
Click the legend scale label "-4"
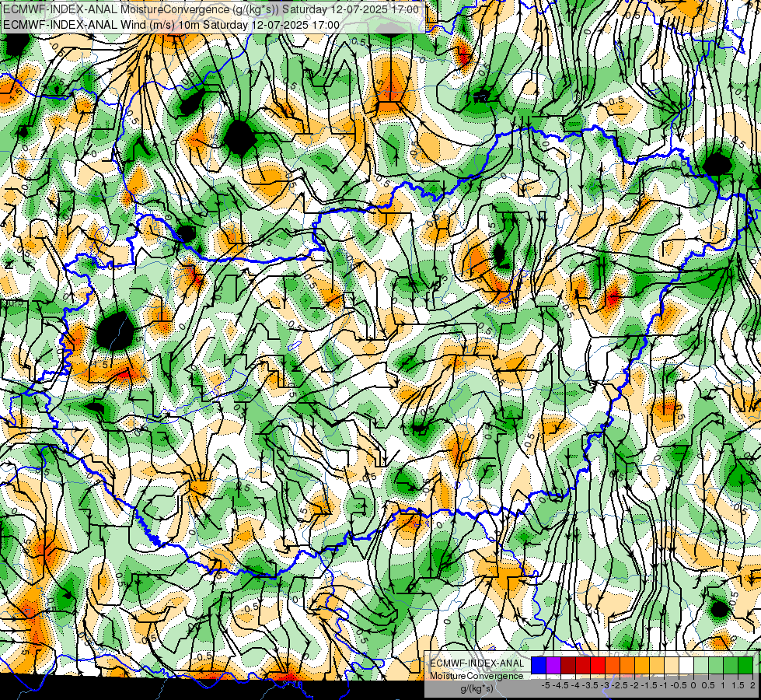coord(575,685)
